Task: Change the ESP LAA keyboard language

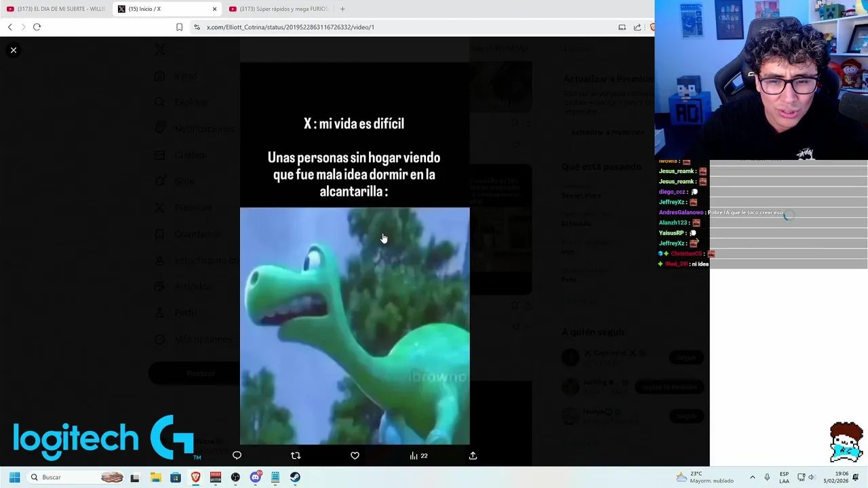Action: (784, 477)
